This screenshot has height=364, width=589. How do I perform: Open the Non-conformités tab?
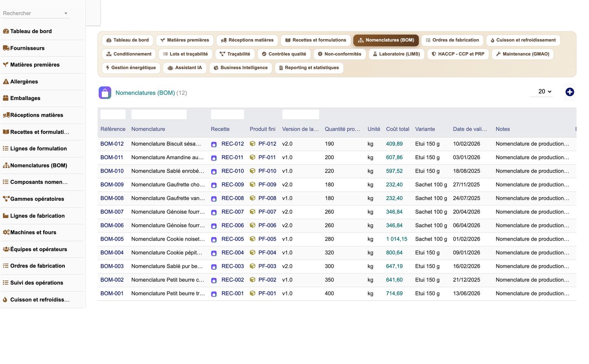point(339,54)
